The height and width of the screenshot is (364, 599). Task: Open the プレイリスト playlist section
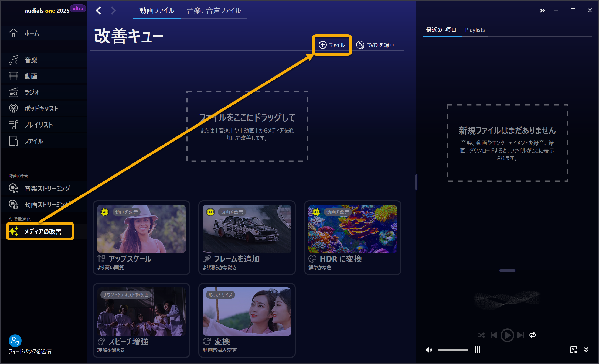44,125
